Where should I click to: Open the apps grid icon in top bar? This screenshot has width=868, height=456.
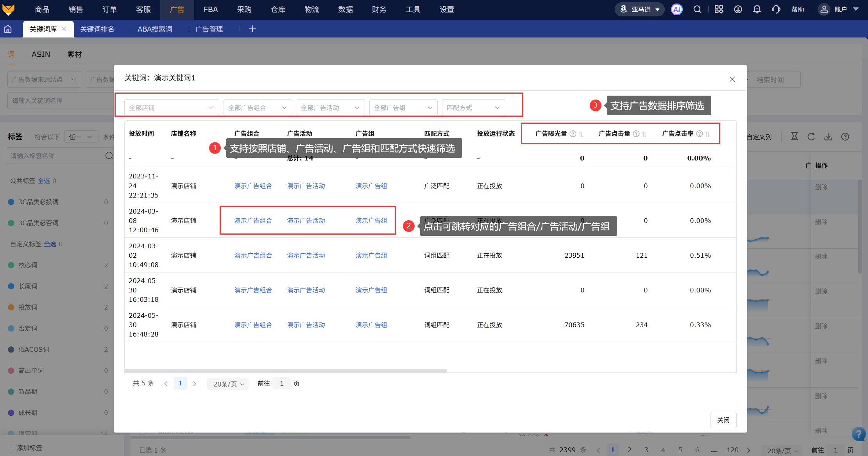(x=719, y=9)
